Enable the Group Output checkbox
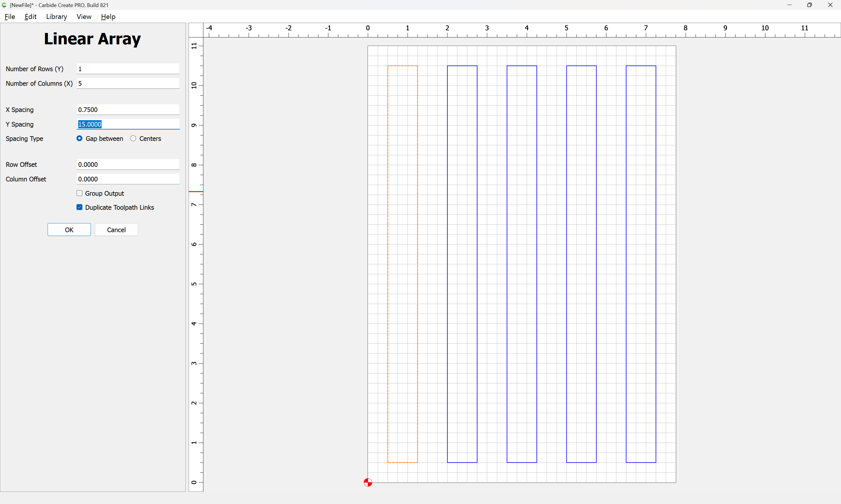The image size is (841, 504). tap(79, 193)
